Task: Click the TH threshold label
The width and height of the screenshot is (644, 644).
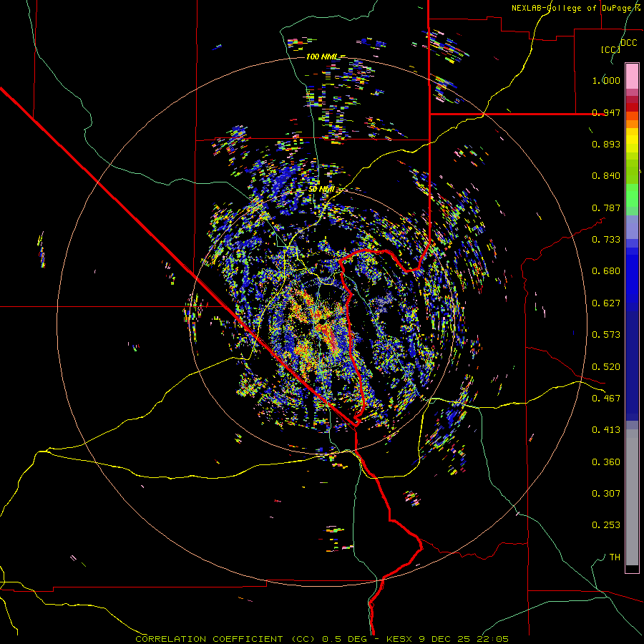Action: coord(615,557)
